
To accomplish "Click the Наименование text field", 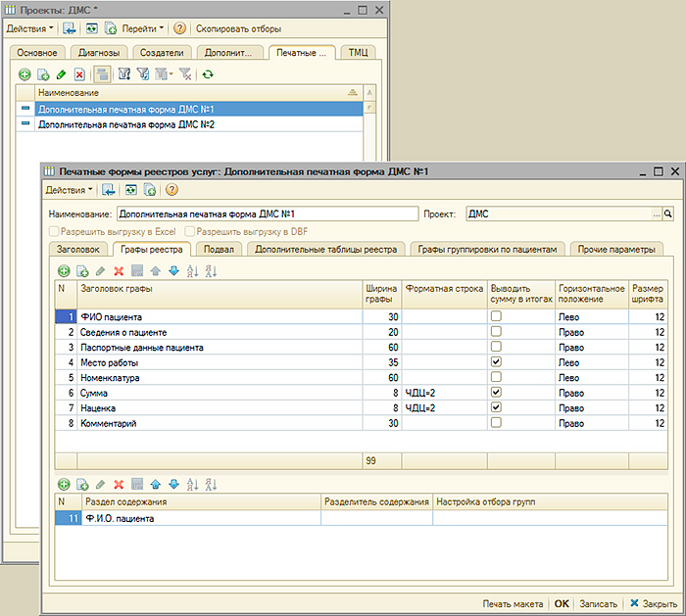I will (x=267, y=213).
